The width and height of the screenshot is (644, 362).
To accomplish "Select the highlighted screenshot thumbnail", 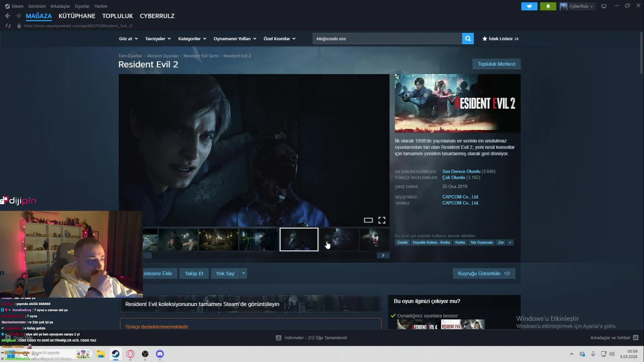I will point(299,239).
